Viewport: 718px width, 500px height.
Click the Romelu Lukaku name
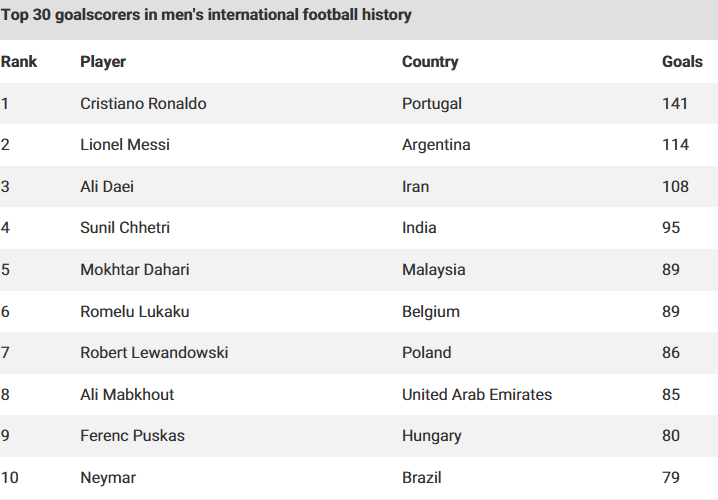click(x=135, y=312)
